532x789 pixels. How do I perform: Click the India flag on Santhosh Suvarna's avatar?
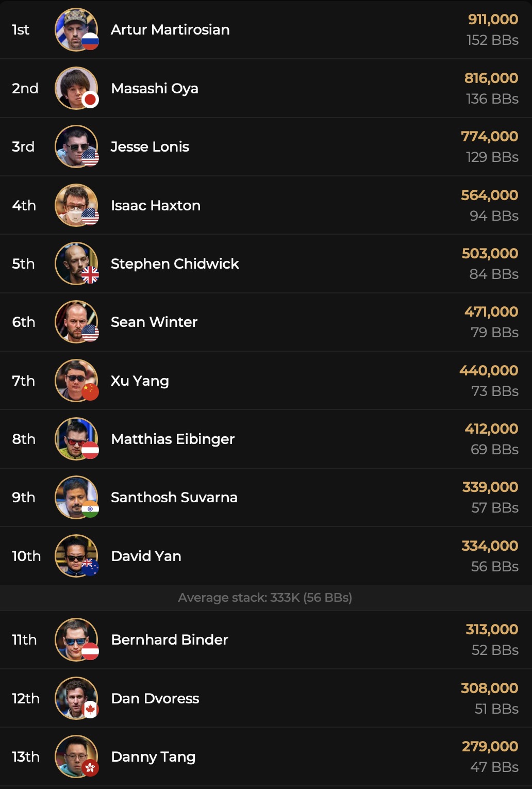point(90,509)
